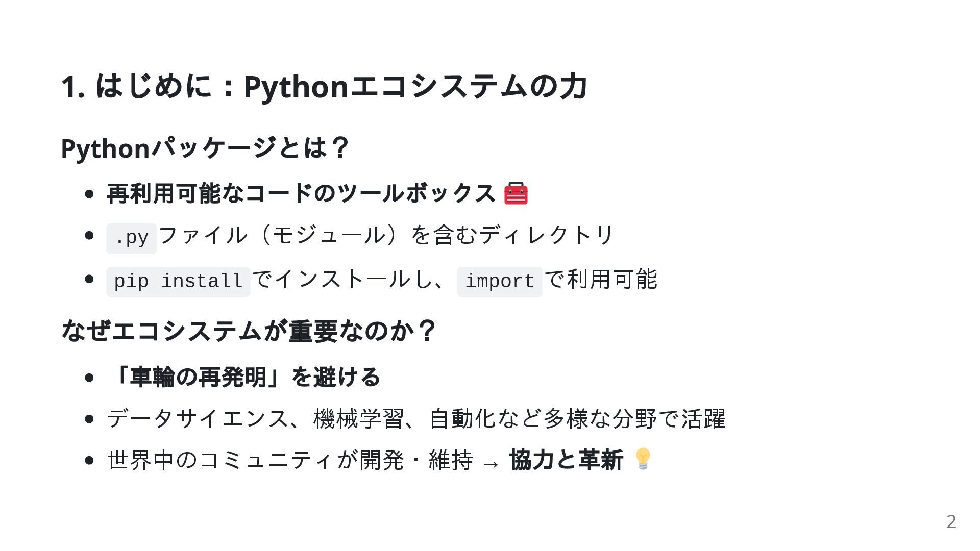Click the .py inline code snippet
This screenshot has height=551, width=980.
[131, 238]
